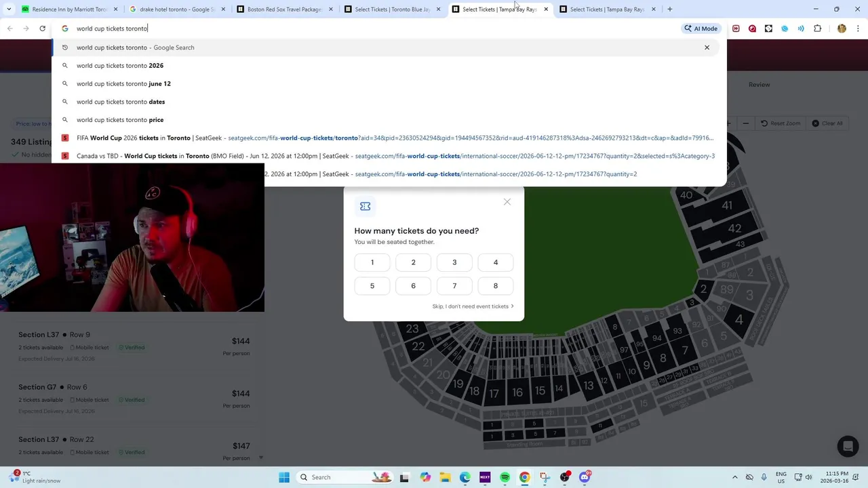Screen dimensions: 868x488
Task: Zoom out the seat map with the minus button
Action: click(746, 123)
